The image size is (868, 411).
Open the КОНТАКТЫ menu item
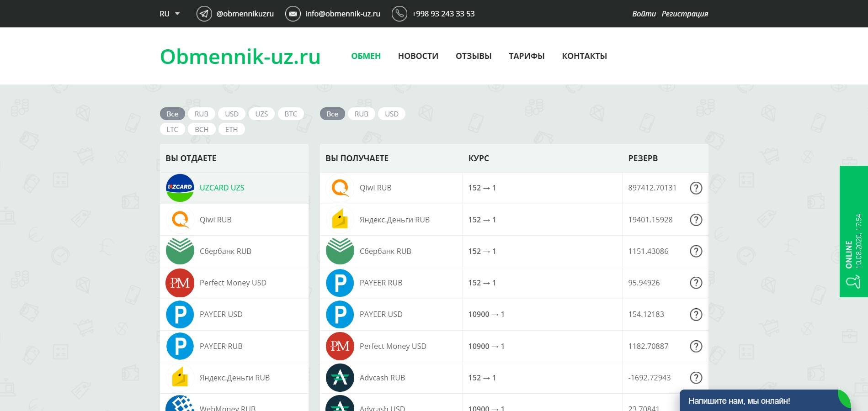(x=585, y=56)
